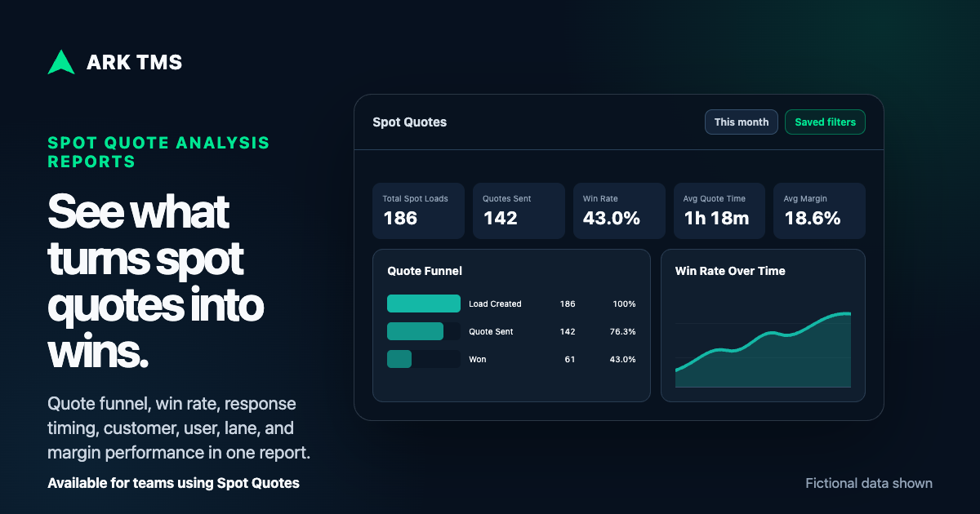The width and height of the screenshot is (980, 514).
Task: Open the Win Rate stat card
Action: pos(619,210)
